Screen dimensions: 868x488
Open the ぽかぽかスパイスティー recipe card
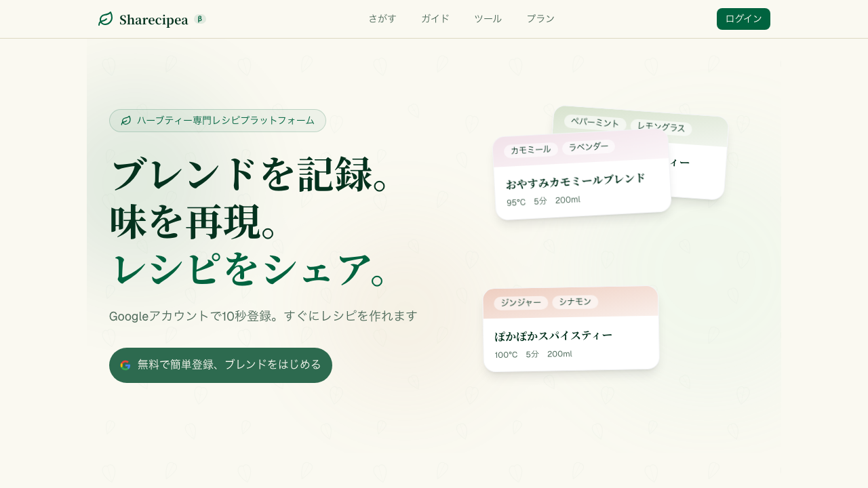[570, 344]
